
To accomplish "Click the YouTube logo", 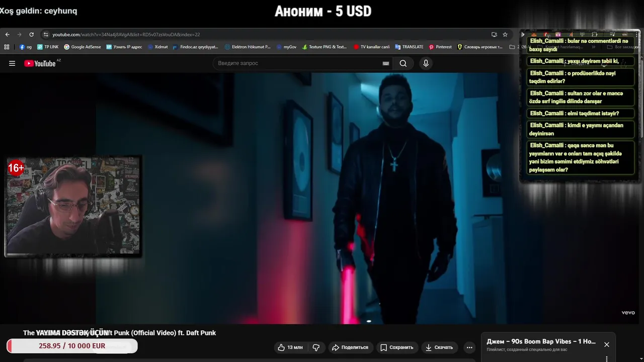I will click(40, 63).
